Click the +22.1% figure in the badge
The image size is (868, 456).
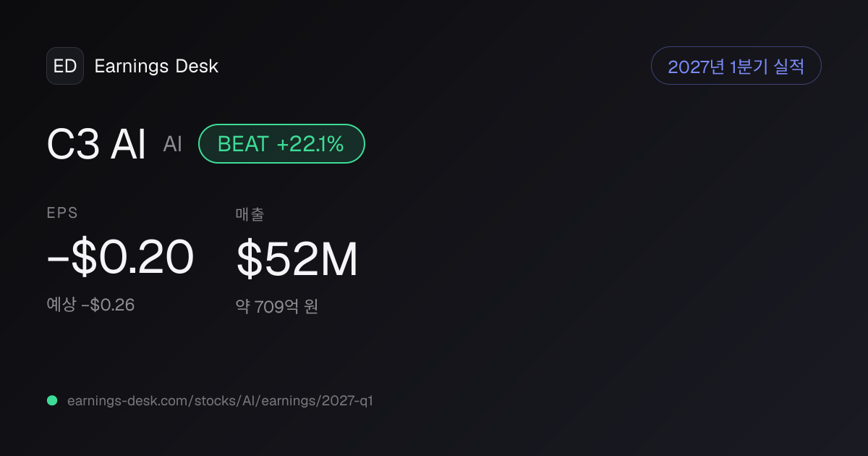coord(310,144)
